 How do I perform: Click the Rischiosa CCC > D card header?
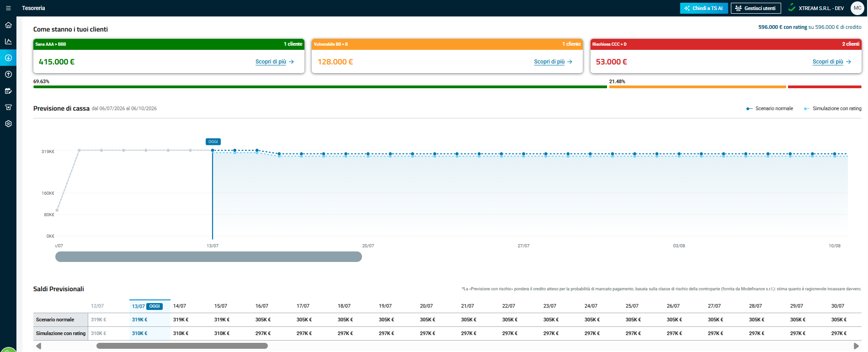pyautogui.click(x=726, y=44)
